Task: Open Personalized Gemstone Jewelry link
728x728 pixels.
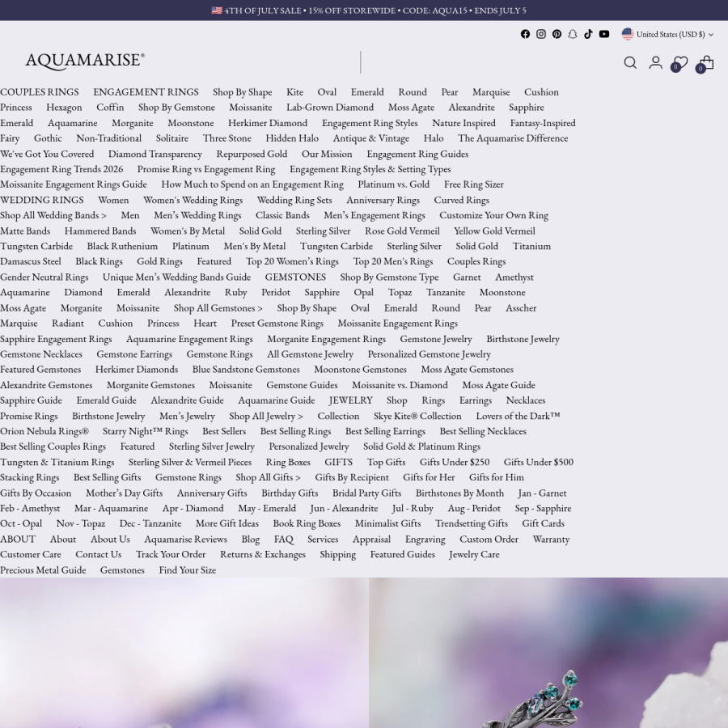Action: 430,354
